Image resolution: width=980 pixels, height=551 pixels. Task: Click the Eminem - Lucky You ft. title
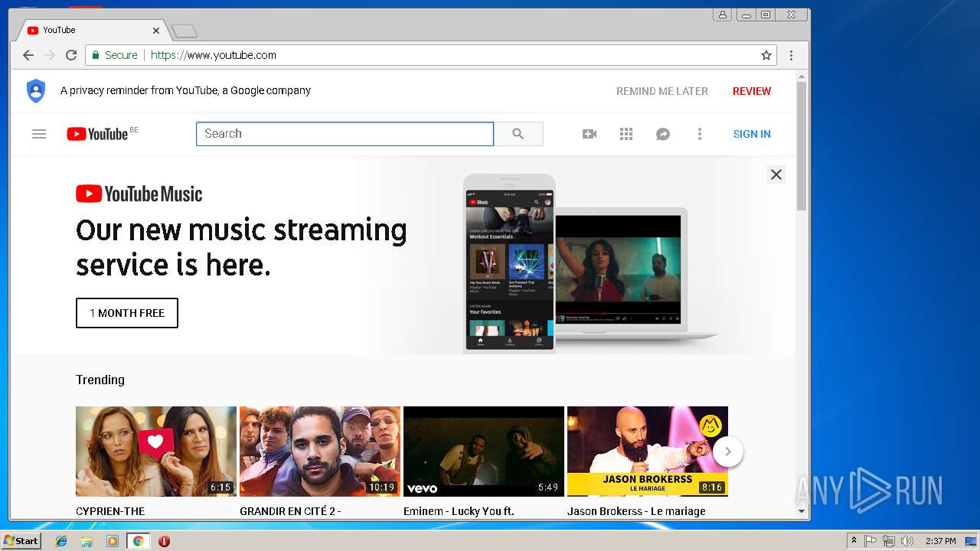tap(459, 511)
